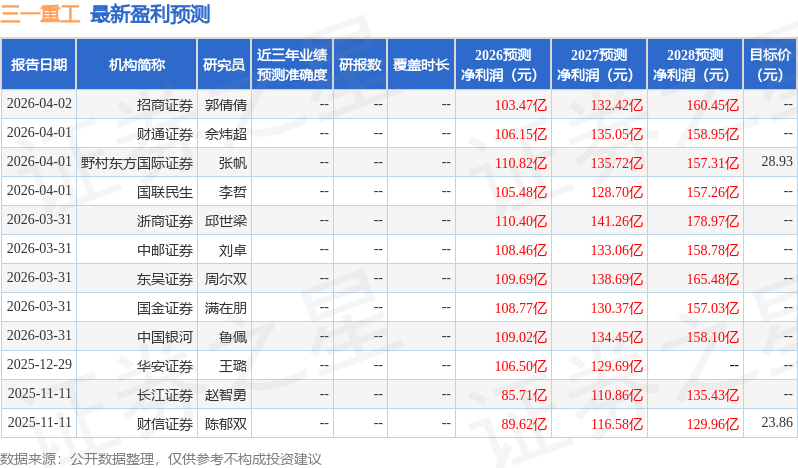798x468 pixels.
Task: Select the 机构简称 column header
Action: pos(137,64)
